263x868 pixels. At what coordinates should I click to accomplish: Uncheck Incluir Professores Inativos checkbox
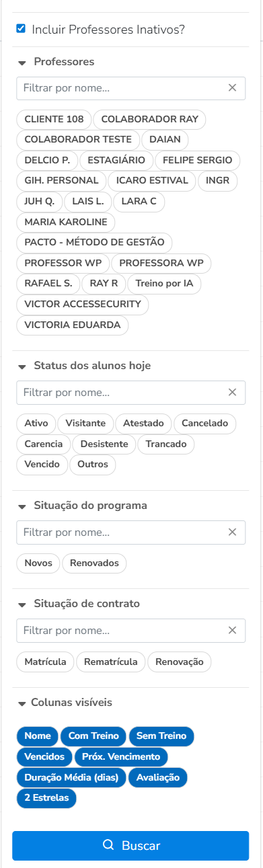point(21,29)
